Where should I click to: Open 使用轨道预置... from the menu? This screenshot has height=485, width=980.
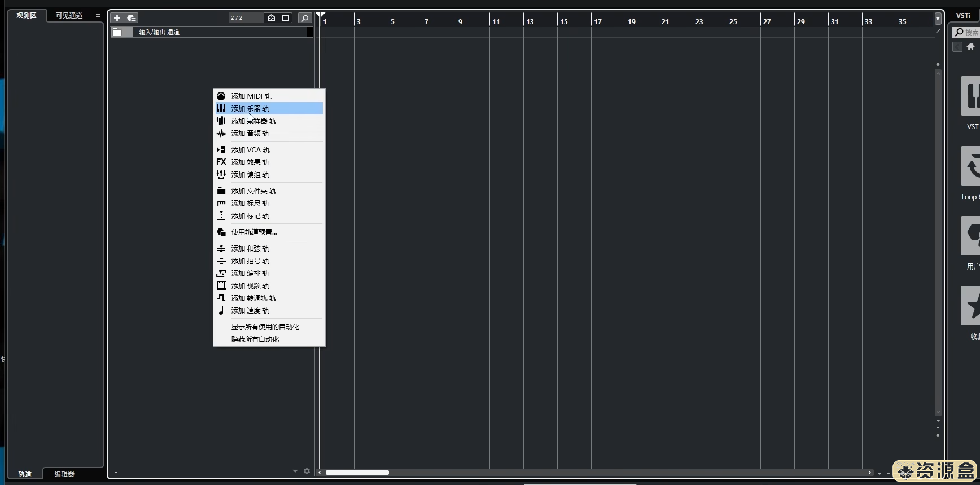(269, 232)
